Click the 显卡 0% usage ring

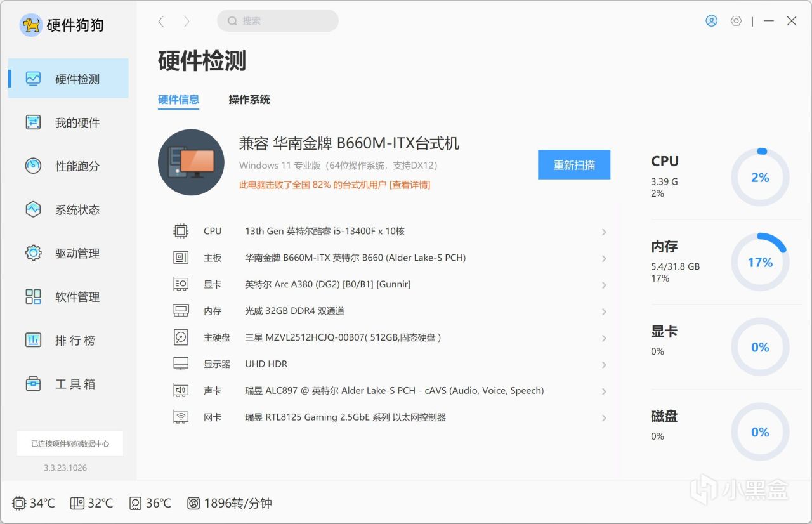[760, 347]
